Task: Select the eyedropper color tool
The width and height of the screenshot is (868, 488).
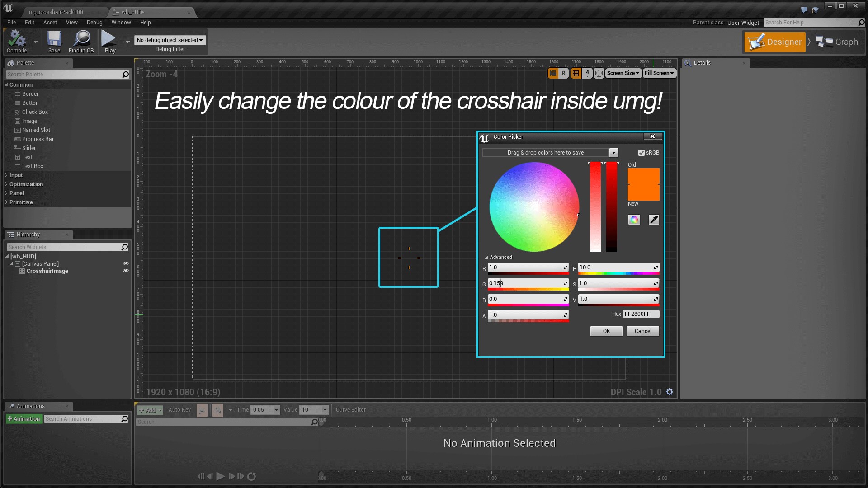Action: pyautogui.click(x=654, y=220)
